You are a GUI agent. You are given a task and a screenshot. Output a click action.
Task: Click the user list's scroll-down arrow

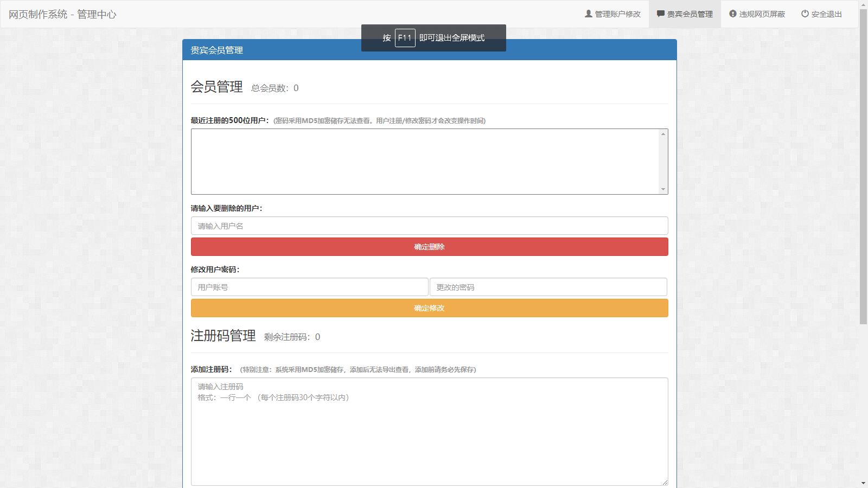[663, 189]
